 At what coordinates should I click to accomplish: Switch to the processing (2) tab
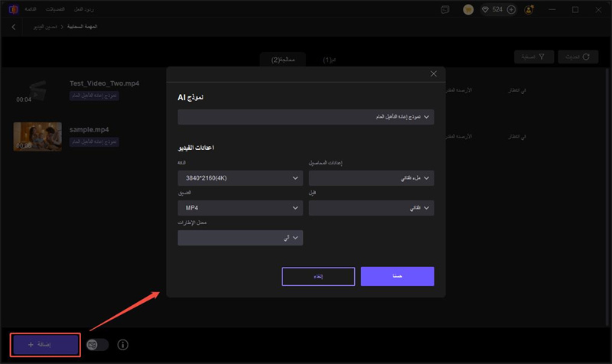tap(282, 58)
